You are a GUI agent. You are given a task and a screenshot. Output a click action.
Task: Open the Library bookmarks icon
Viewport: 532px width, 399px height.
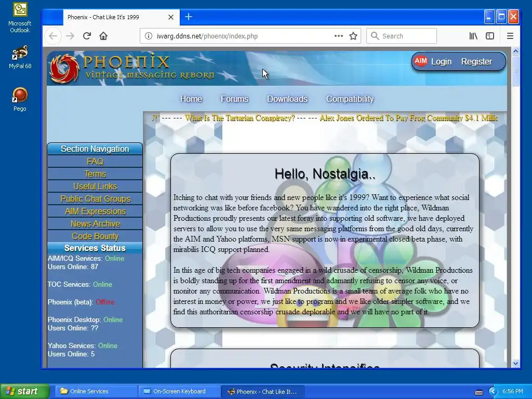click(x=473, y=36)
